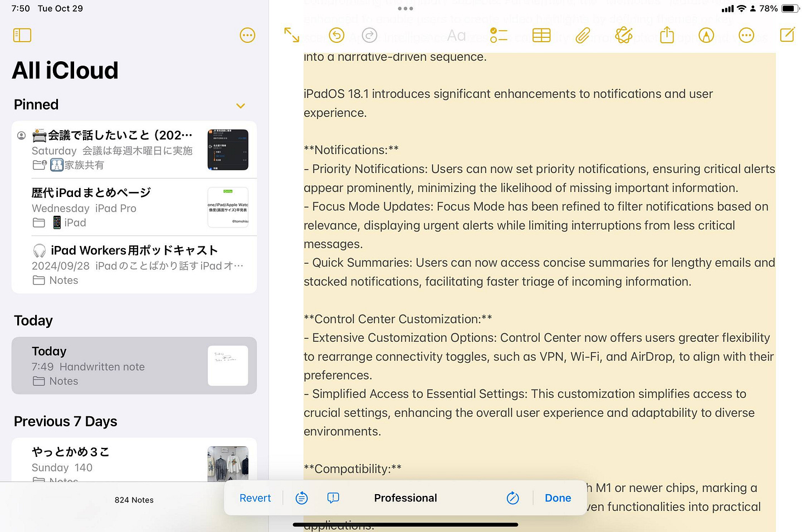Open the note more options ellipsis
Screen dimensions: 811x532
(x=746, y=36)
